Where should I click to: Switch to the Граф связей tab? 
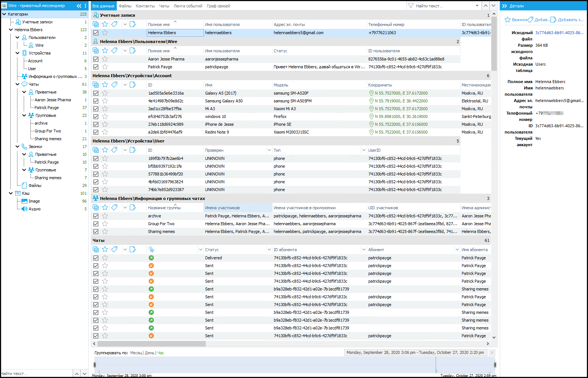(x=218, y=6)
